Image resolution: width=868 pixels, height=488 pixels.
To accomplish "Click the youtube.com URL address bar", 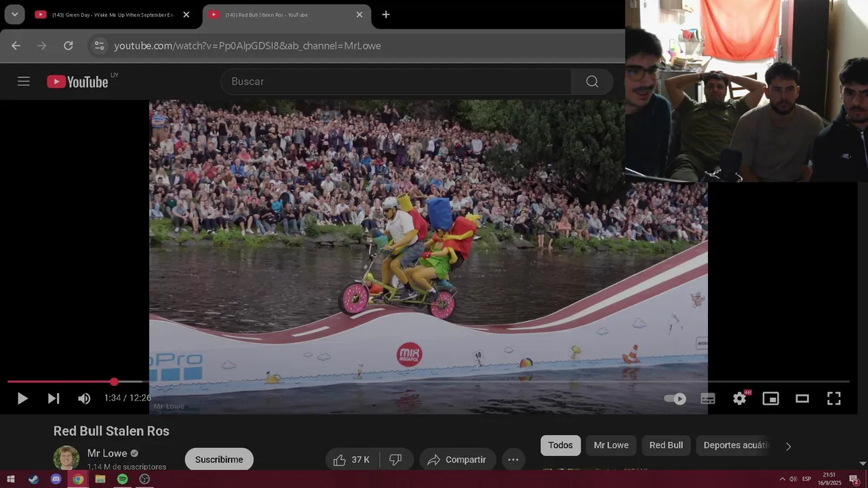I will (x=248, y=45).
